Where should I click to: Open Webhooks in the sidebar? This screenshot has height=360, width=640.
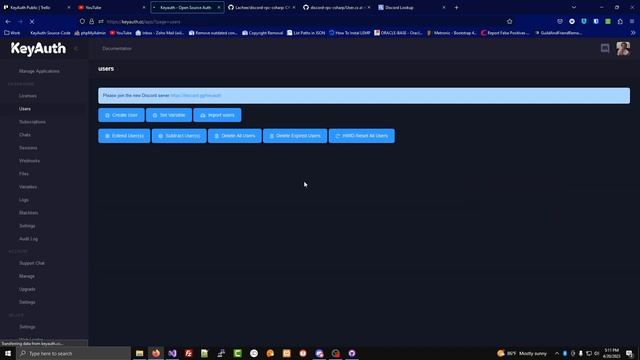click(29, 161)
